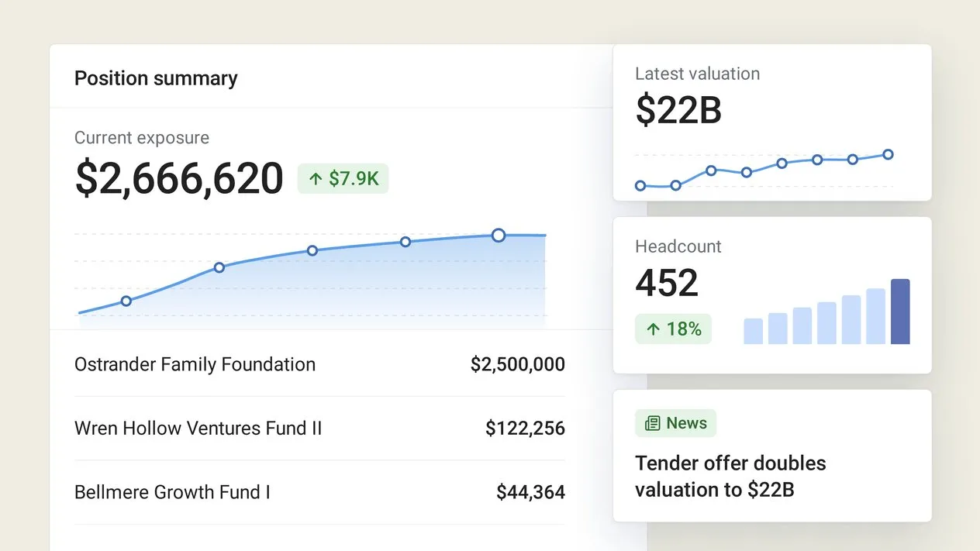Screen dimensions: 980x551
Task: Click the newspaper icon in News badge
Action: click(x=653, y=423)
